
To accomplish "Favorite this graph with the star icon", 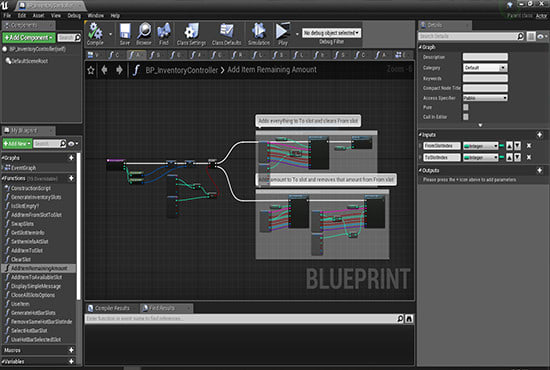I will (x=91, y=70).
